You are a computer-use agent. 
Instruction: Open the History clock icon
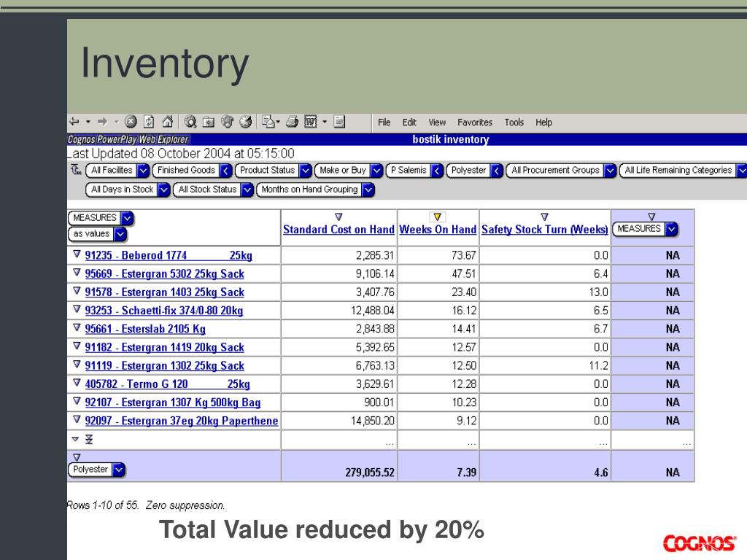tap(245, 122)
